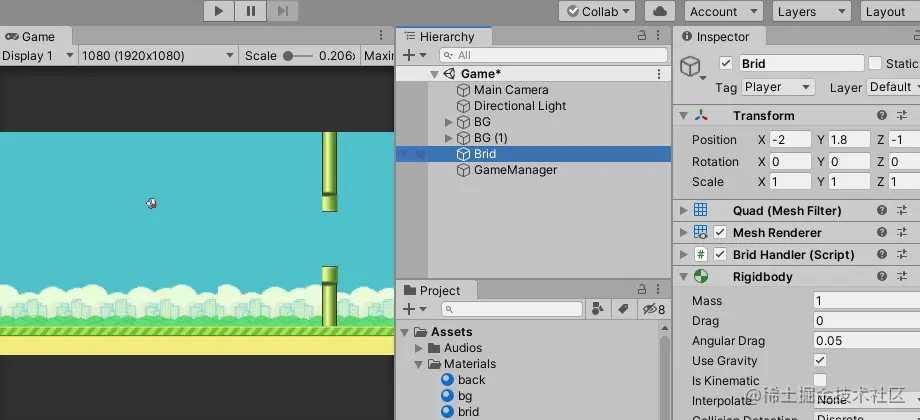920x420 pixels.
Task: Open the Layer Default dropdown
Action: click(x=893, y=87)
